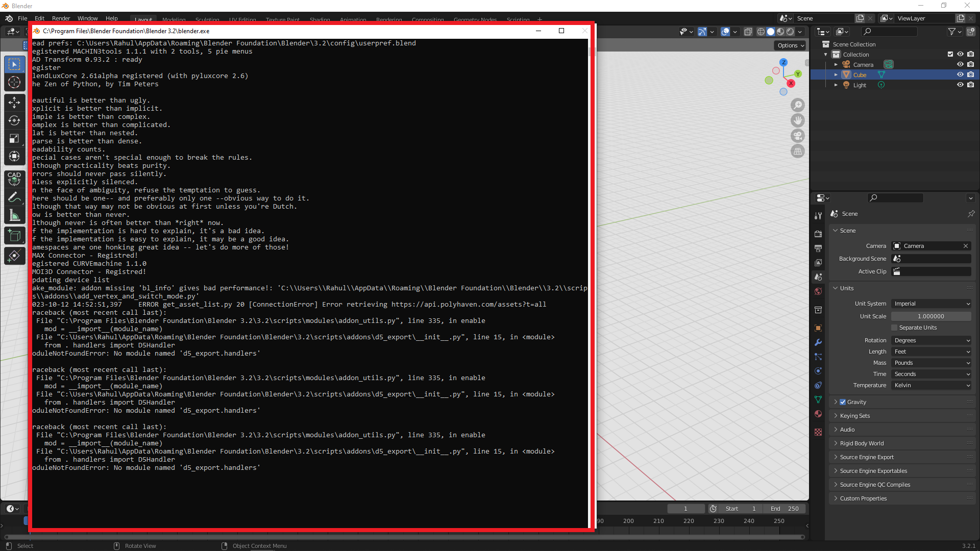Screen dimensions: 980x551
Task: Disable rendering for the Light object
Action: [x=971, y=85]
